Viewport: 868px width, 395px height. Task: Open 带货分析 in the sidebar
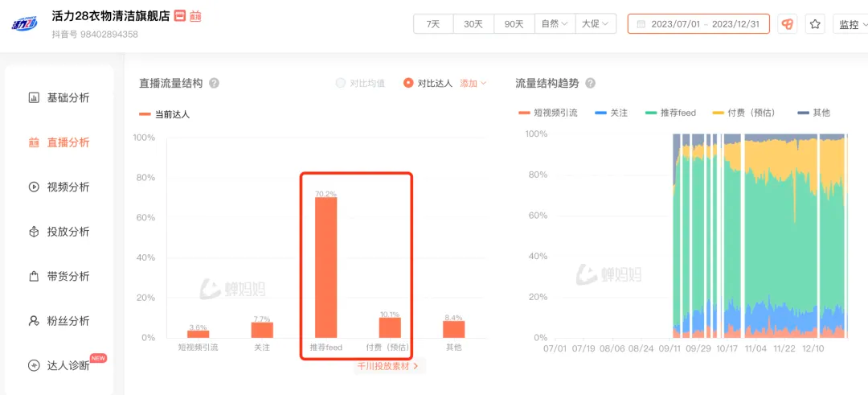[68, 276]
